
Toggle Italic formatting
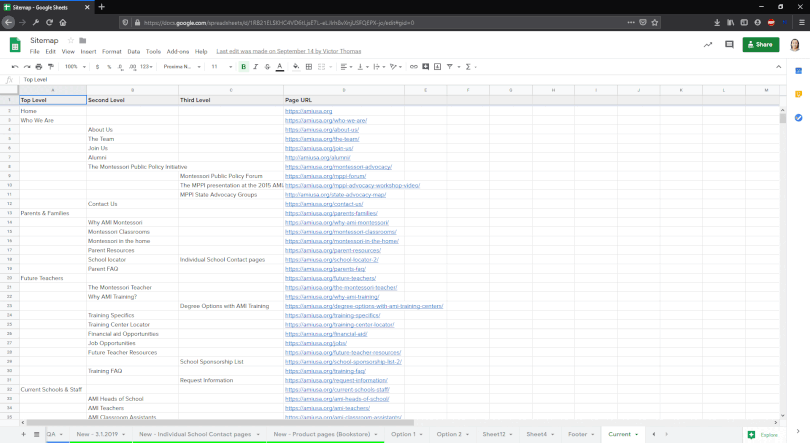point(255,67)
